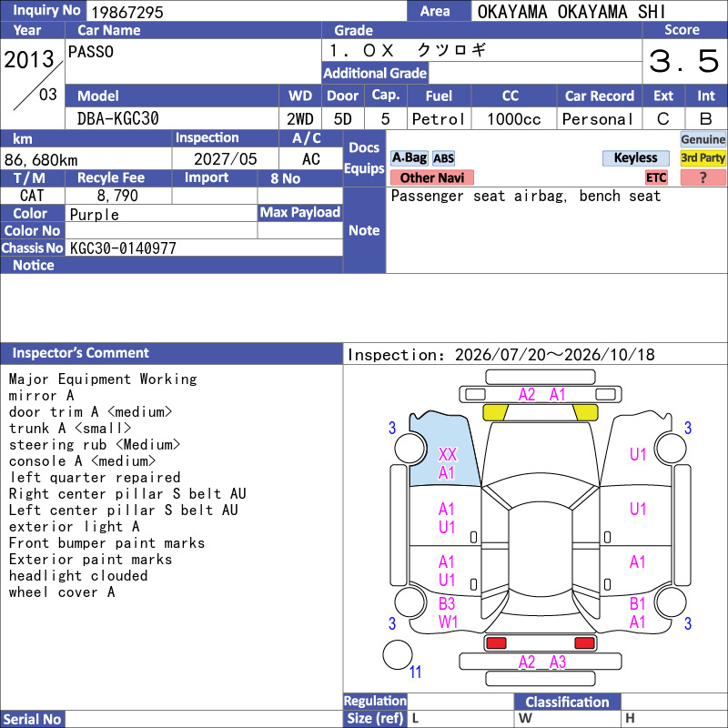Click the yellow 3rd Party badge
The height and width of the screenshot is (728, 728).
(x=703, y=157)
